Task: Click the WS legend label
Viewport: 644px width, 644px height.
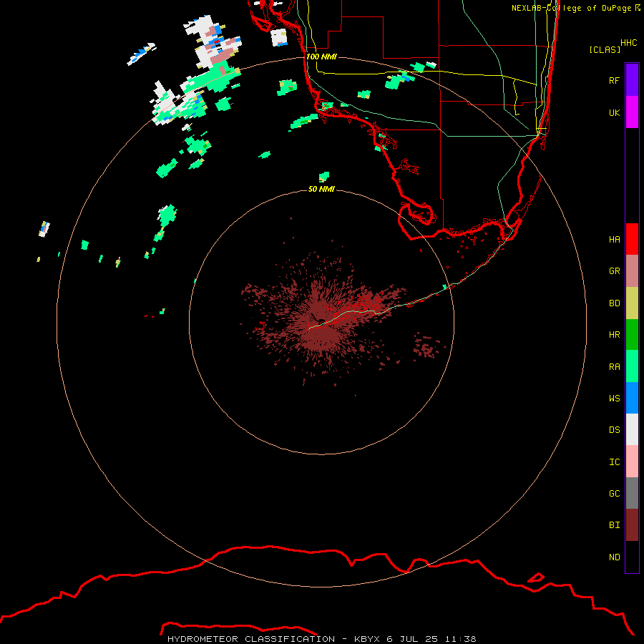Action: (614, 398)
